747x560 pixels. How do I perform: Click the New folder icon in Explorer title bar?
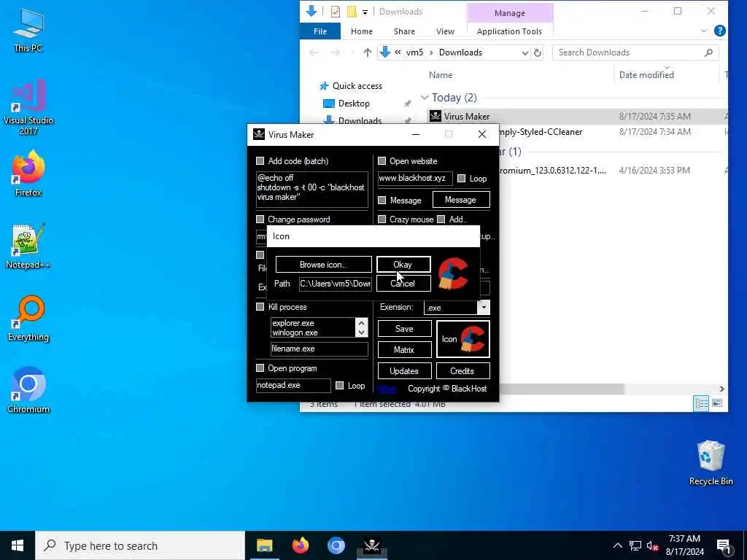pos(352,12)
